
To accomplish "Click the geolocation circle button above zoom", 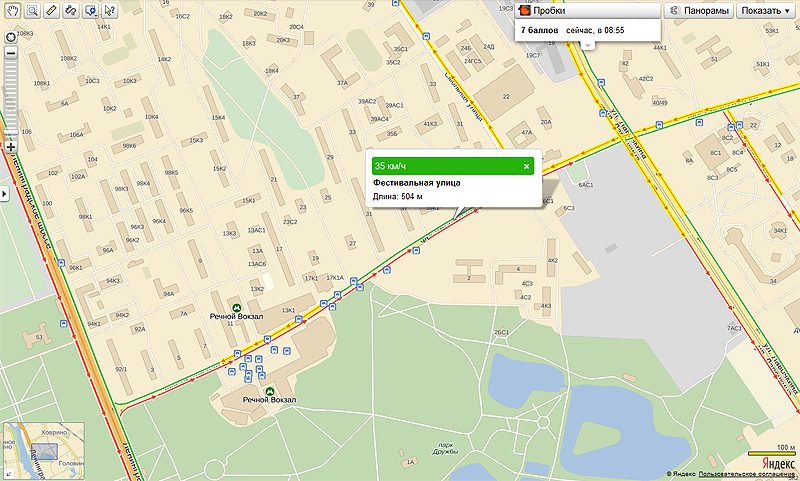I will [x=11, y=38].
